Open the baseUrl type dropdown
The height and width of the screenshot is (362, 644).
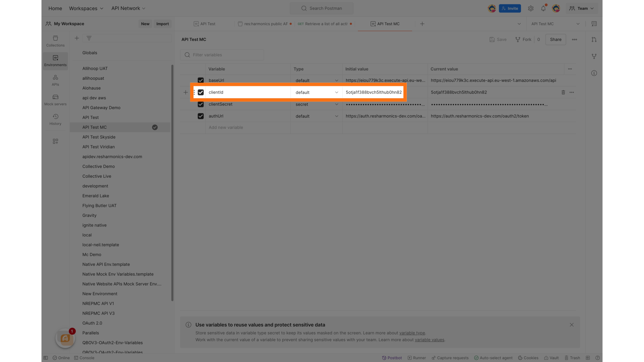316,80
